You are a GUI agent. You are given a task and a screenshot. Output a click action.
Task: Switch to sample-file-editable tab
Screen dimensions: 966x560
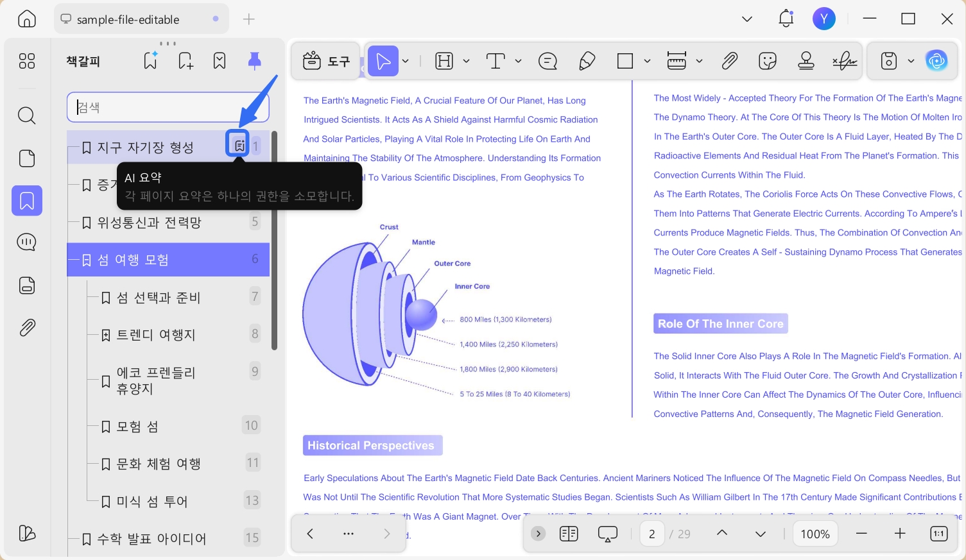141,19
